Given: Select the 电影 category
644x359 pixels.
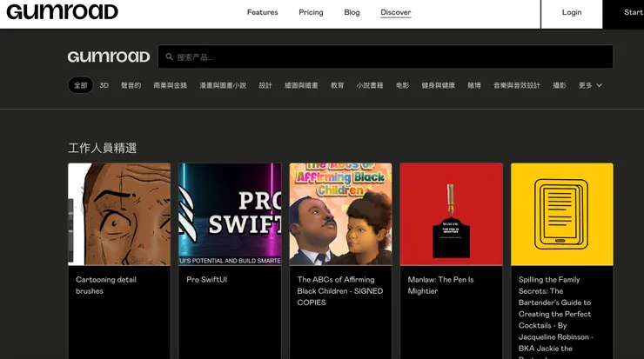Looking at the screenshot, I should pyautogui.click(x=402, y=85).
